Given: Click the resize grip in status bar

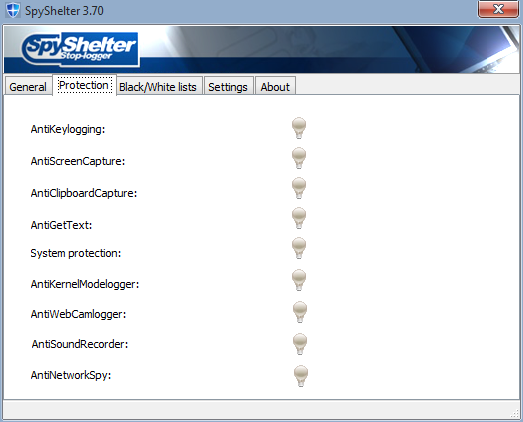Looking at the screenshot, I should [x=514, y=414].
